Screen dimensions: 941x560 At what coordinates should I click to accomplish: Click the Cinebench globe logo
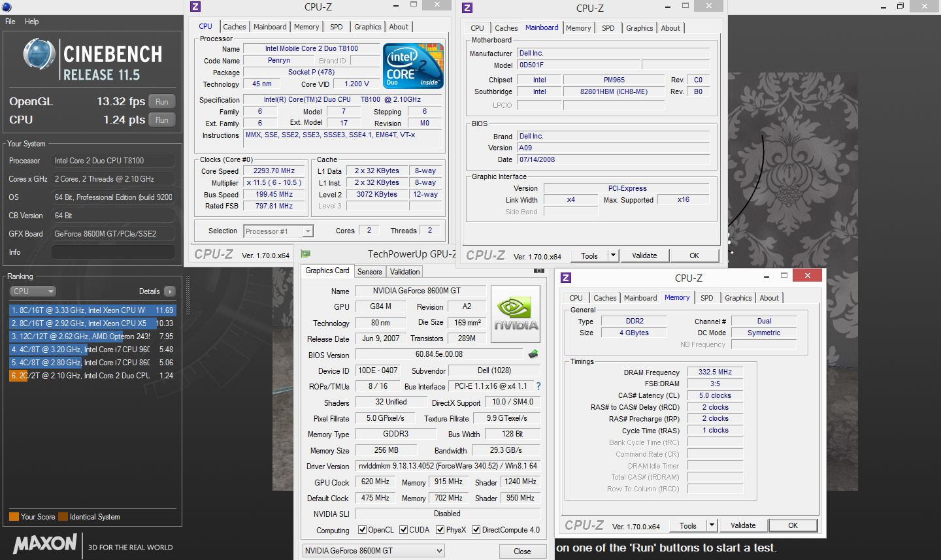39,54
